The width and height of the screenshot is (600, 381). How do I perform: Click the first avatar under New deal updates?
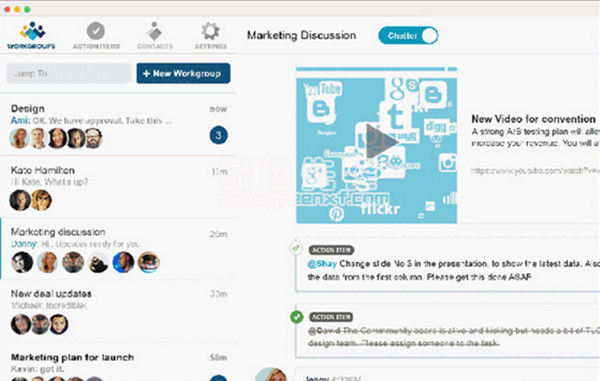tap(21, 324)
